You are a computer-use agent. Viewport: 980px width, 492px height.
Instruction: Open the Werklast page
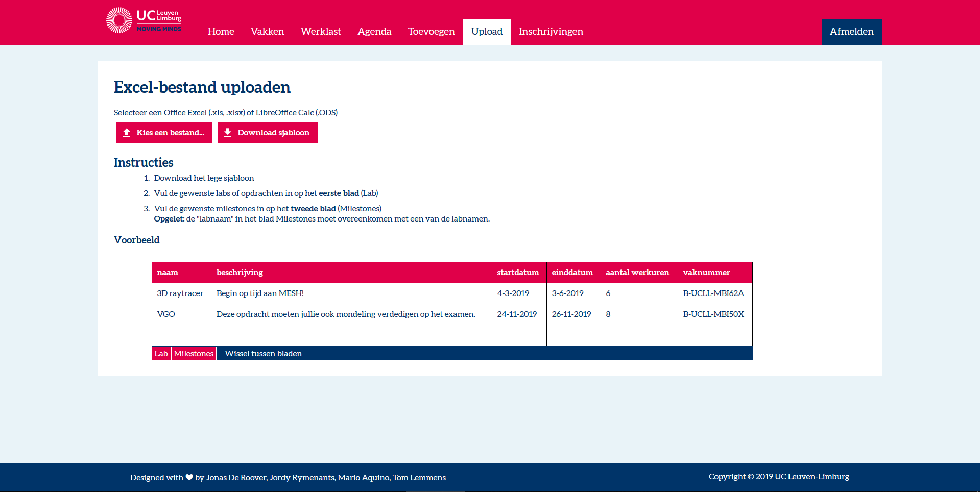[x=321, y=32]
